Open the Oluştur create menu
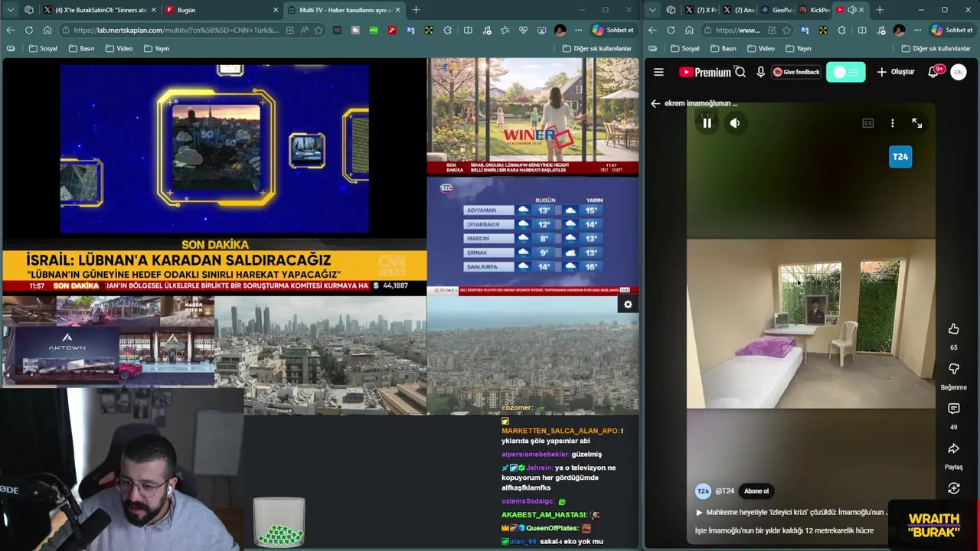The width and height of the screenshot is (980, 551). [896, 72]
